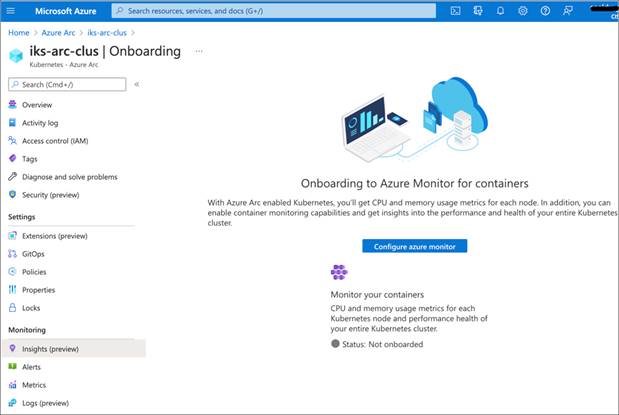Viewport: 619px width, 415px height.
Task: Click the iks-arc-clus Kubernetes resource icon
Action: [x=16, y=55]
